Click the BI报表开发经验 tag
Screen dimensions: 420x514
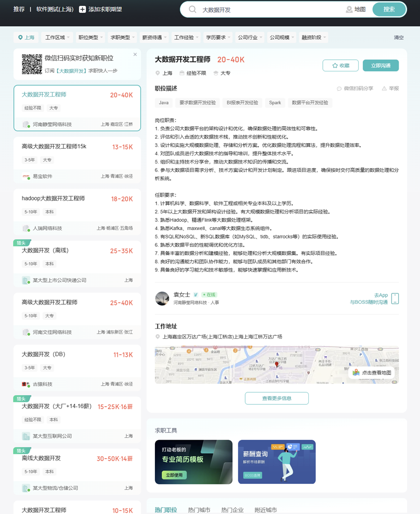point(242,102)
